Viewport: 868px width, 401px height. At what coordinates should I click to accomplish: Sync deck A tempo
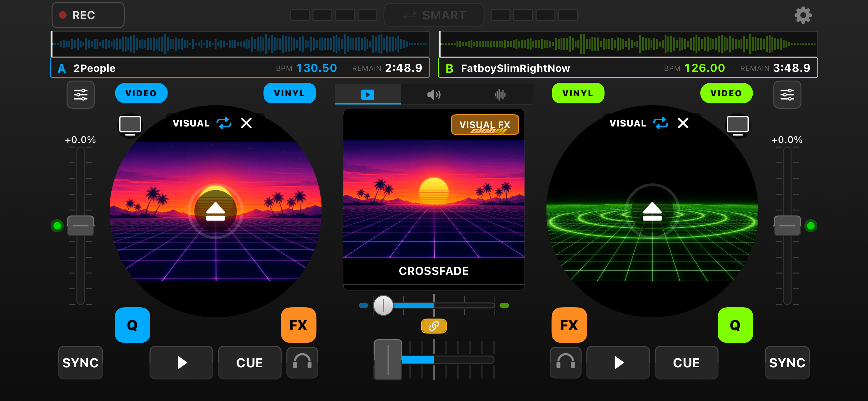pyautogui.click(x=81, y=363)
